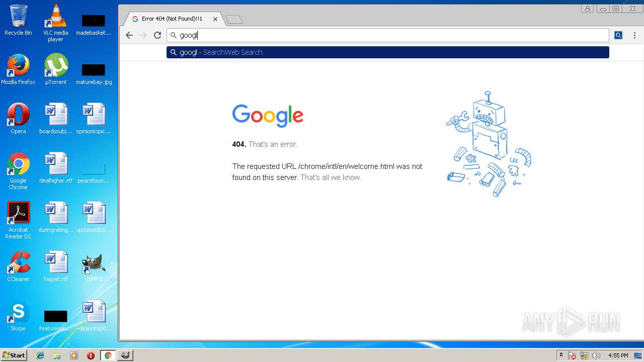
Task: Select duringrating document on desktop
Action: pos(56,217)
